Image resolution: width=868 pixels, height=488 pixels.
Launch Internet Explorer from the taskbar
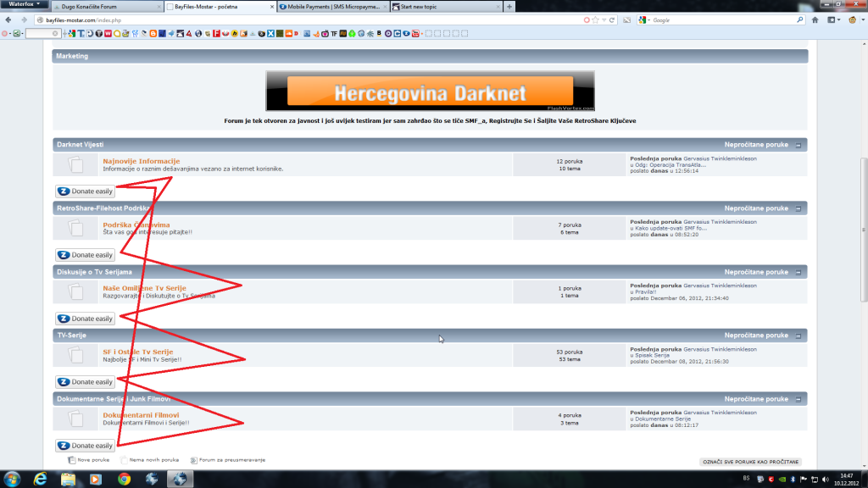click(41, 480)
